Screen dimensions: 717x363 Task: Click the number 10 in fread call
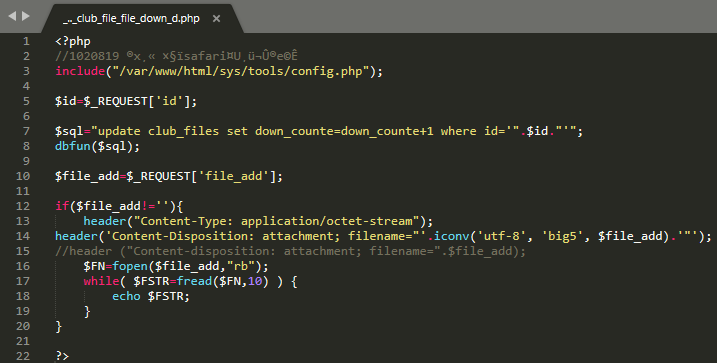click(x=255, y=281)
